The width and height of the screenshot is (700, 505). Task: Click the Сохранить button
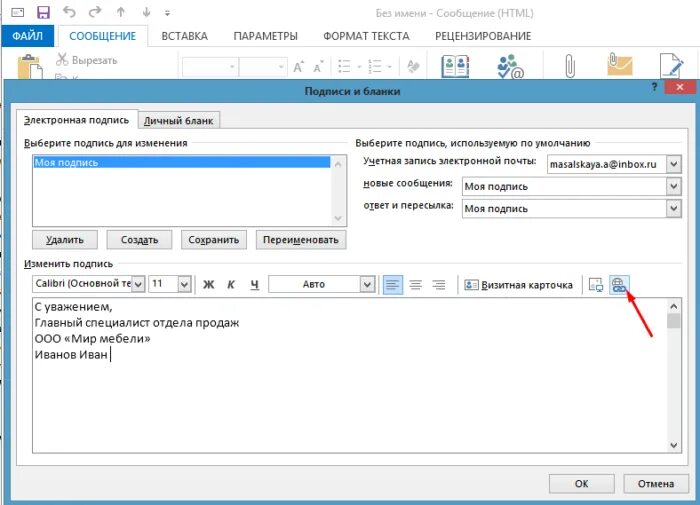coord(213,240)
